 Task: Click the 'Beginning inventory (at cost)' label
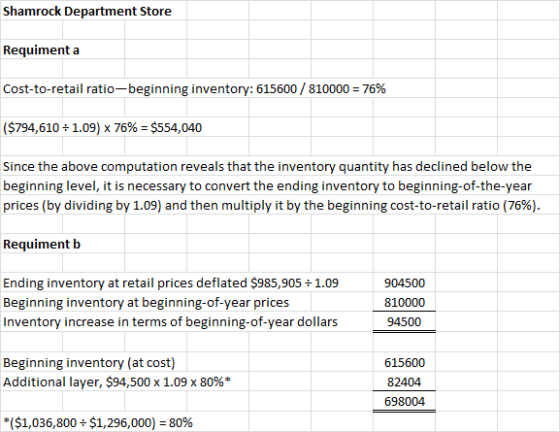[x=89, y=363]
